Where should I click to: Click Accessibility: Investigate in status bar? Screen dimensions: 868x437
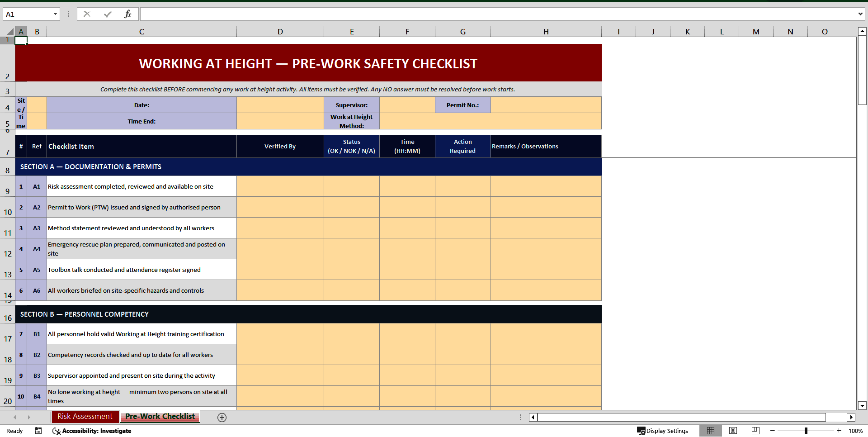click(x=92, y=431)
